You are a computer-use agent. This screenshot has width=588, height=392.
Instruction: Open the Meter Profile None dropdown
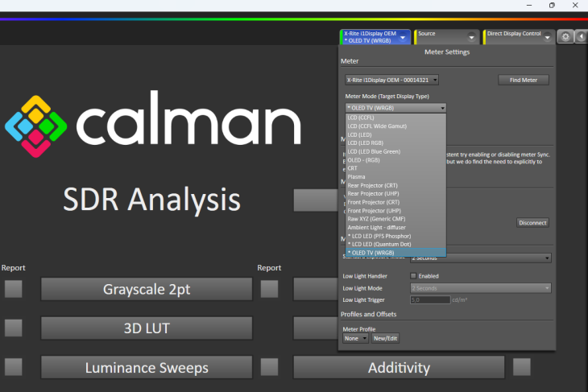(x=355, y=338)
